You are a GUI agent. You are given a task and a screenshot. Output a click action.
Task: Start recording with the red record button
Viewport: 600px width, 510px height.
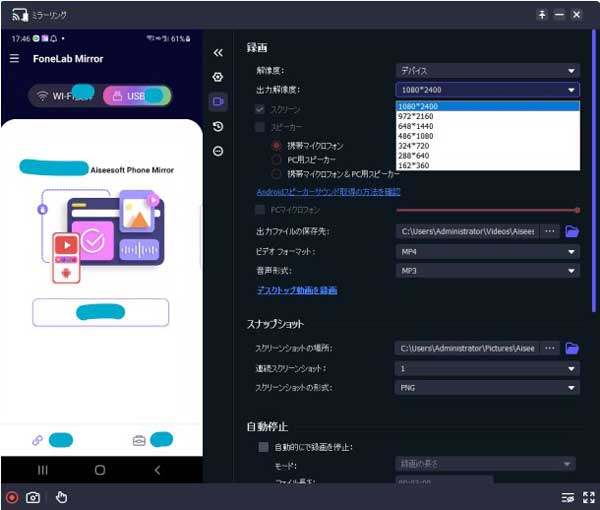point(12,497)
